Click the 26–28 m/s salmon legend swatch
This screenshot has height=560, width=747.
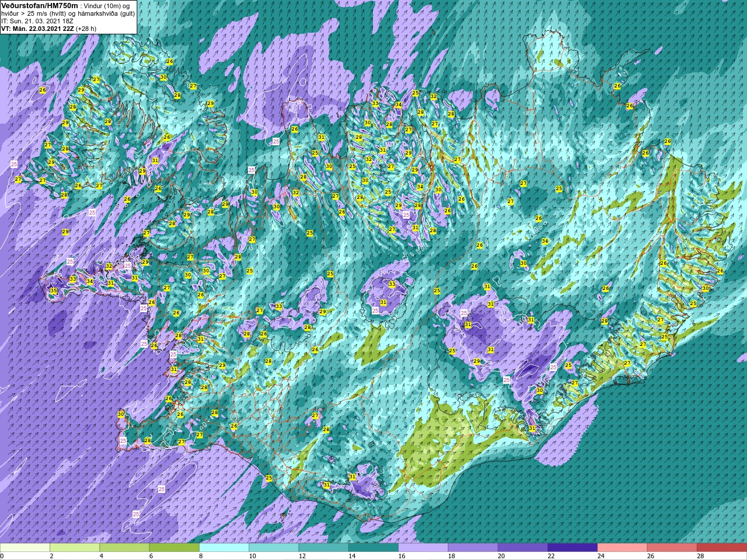coord(672,548)
